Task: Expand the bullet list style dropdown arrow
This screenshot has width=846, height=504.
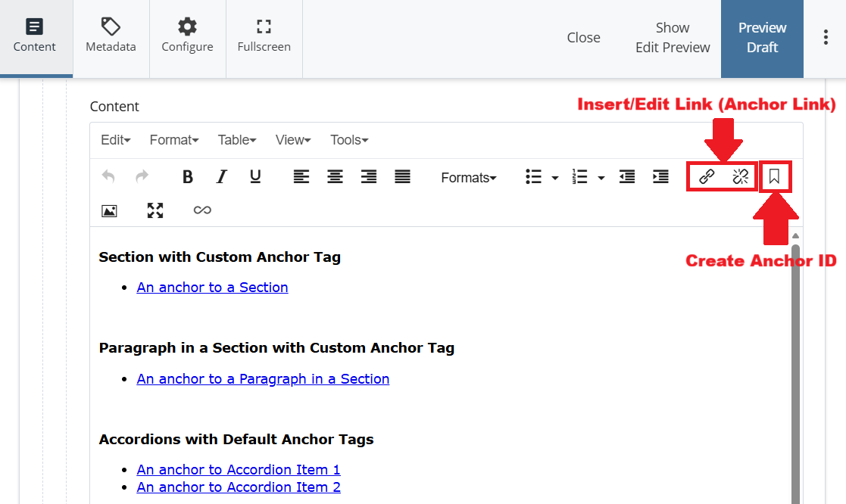Action: [x=555, y=178]
